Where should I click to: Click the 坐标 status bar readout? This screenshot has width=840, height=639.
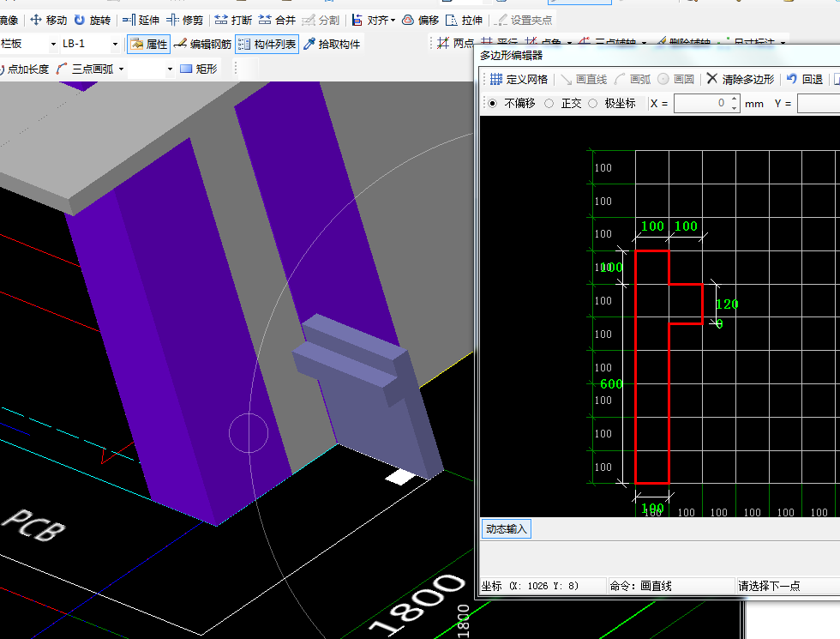tap(531, 586)
